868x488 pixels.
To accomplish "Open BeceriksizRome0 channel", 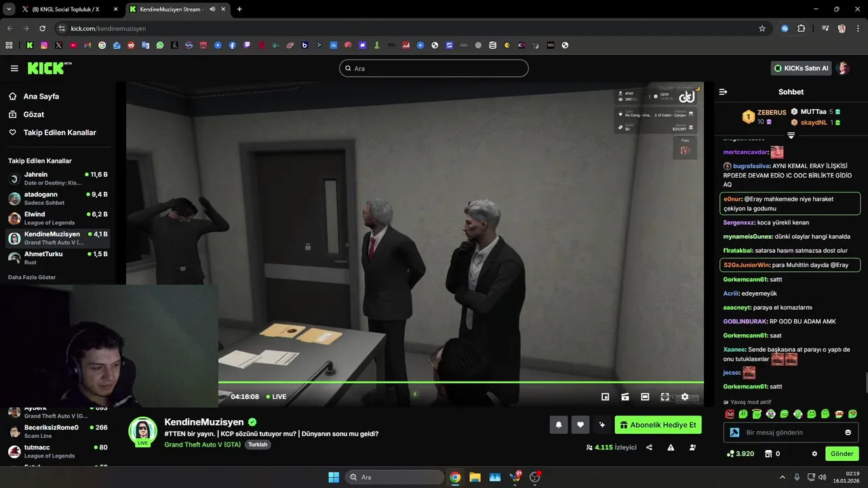I will [x=58, y=432].
